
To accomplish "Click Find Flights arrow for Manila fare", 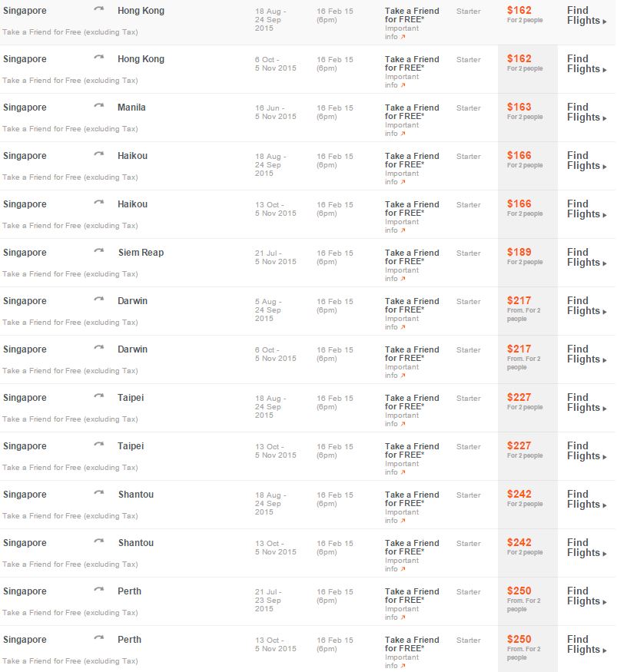I will 605,118.
